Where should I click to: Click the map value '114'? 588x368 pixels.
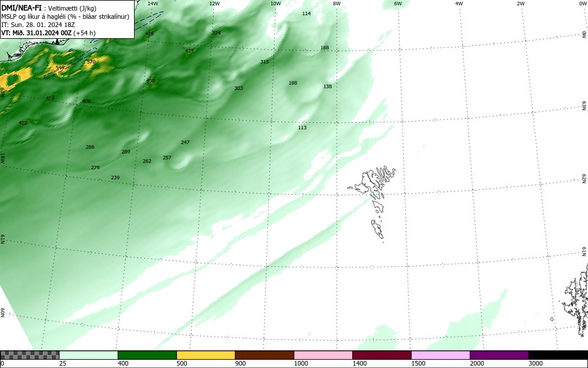[306, 14]
